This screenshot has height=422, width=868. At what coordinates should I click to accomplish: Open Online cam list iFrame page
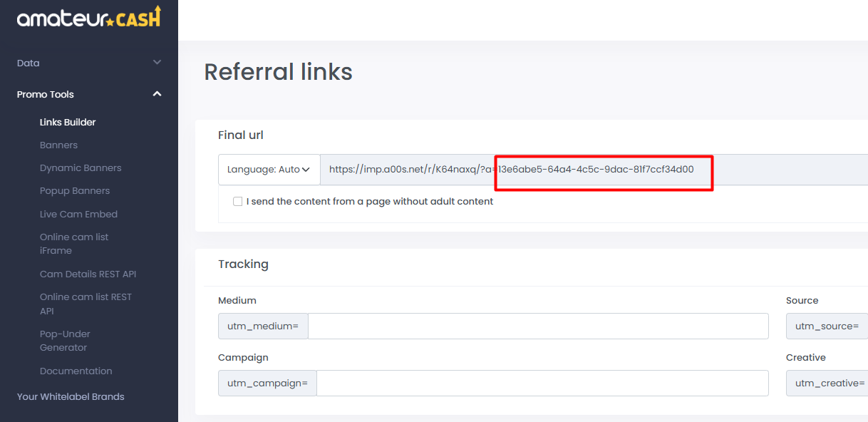(74, 244)
